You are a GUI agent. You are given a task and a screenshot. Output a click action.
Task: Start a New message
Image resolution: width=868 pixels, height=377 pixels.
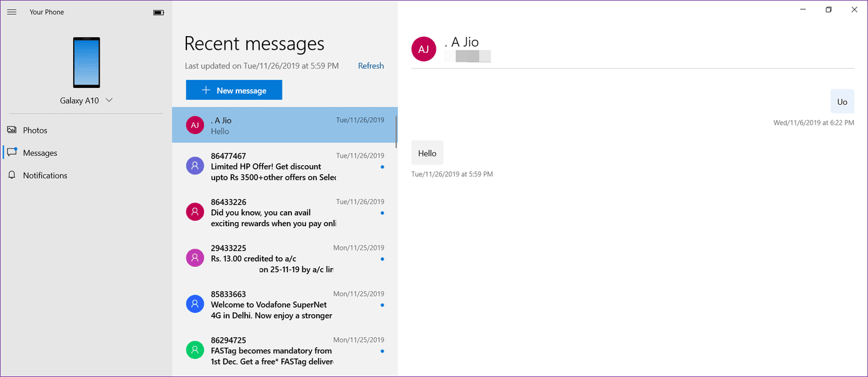pyautogui.click(x=234, y=90)
